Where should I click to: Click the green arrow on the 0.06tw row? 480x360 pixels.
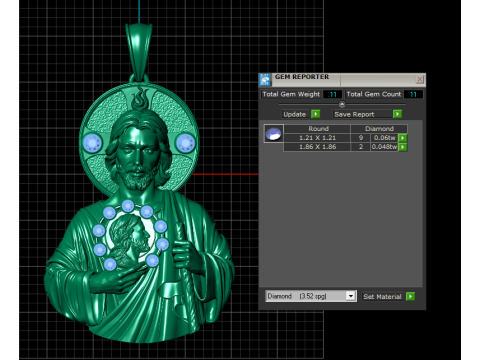click(x=403, y=138)
